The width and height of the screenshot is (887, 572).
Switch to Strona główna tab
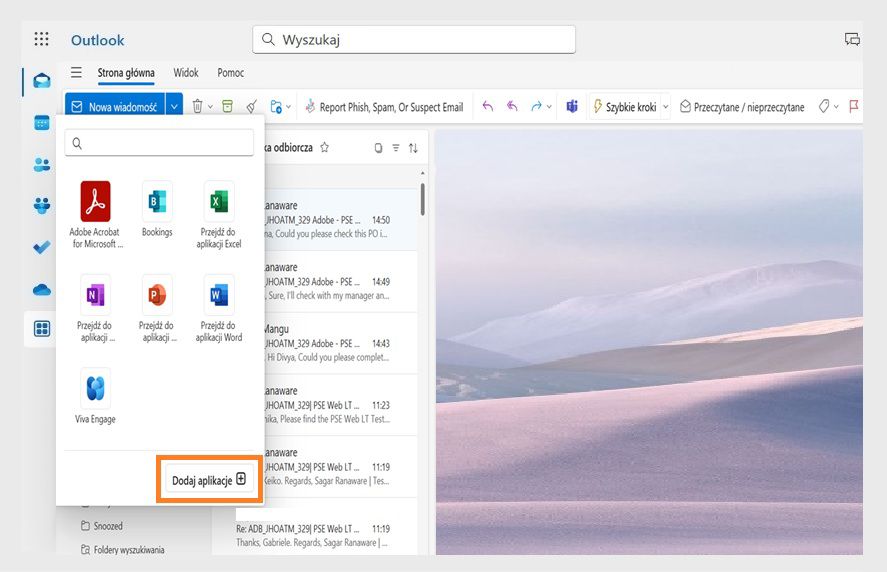tap(126, 73)
